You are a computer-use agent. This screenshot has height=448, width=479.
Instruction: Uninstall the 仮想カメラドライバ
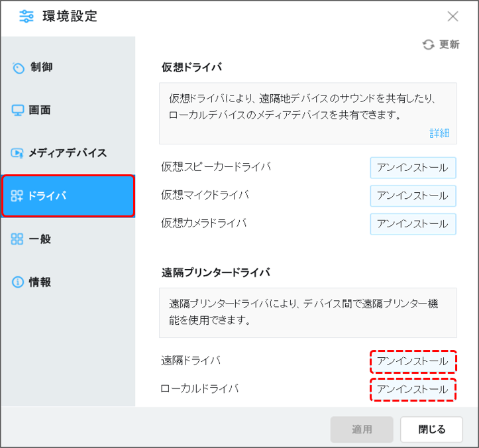[413, 224]
